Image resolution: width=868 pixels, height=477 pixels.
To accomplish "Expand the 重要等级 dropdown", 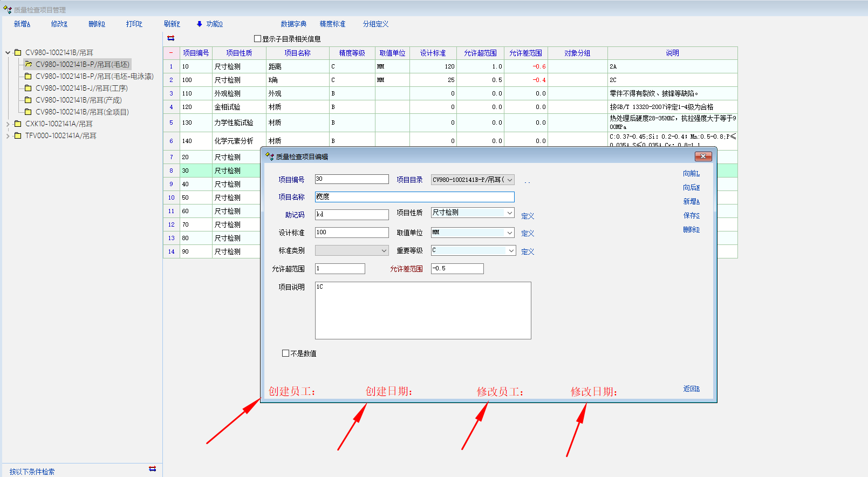I will tap(510, 251).
